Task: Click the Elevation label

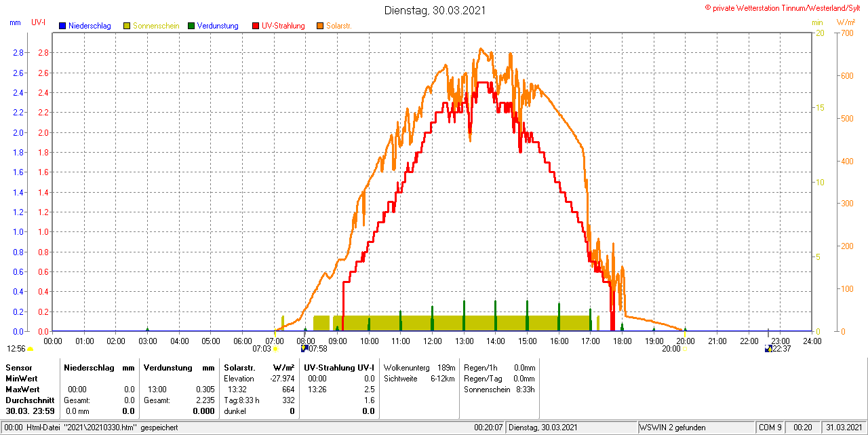Action: 239,379
